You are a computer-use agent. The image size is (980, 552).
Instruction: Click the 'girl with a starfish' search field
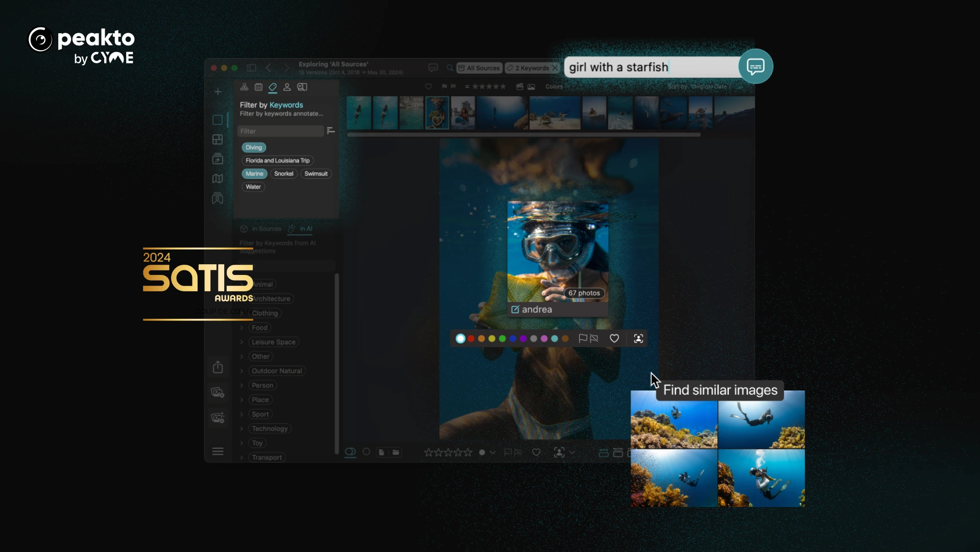click(x=651, y=67)
